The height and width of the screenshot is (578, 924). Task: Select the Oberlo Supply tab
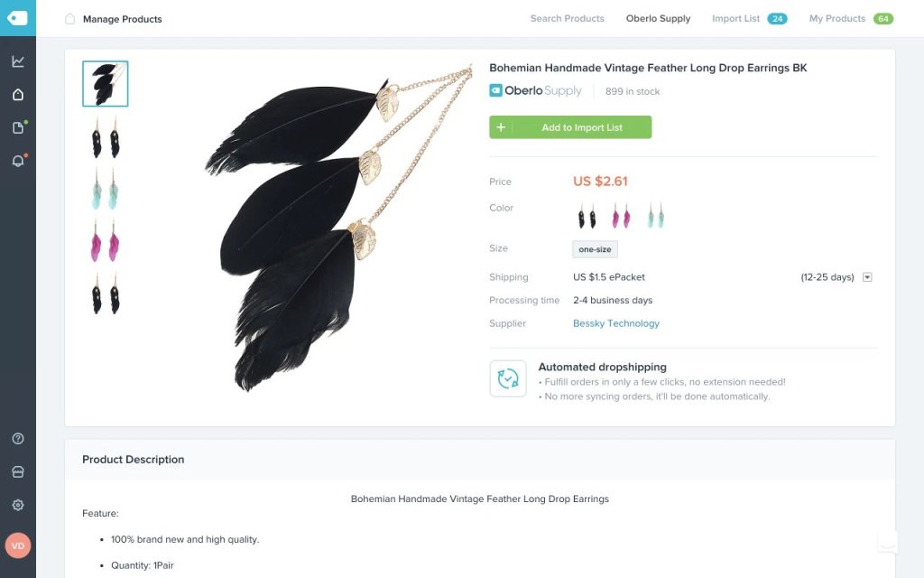pos(658,18)
